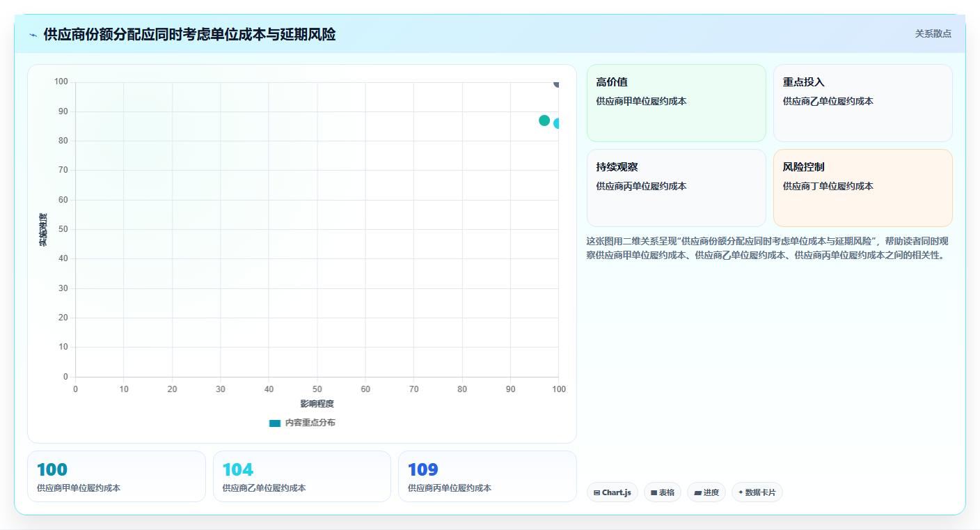Click the y-axis tick label 90
Viewport: 980px width, 530px height.
coord(63,111)
